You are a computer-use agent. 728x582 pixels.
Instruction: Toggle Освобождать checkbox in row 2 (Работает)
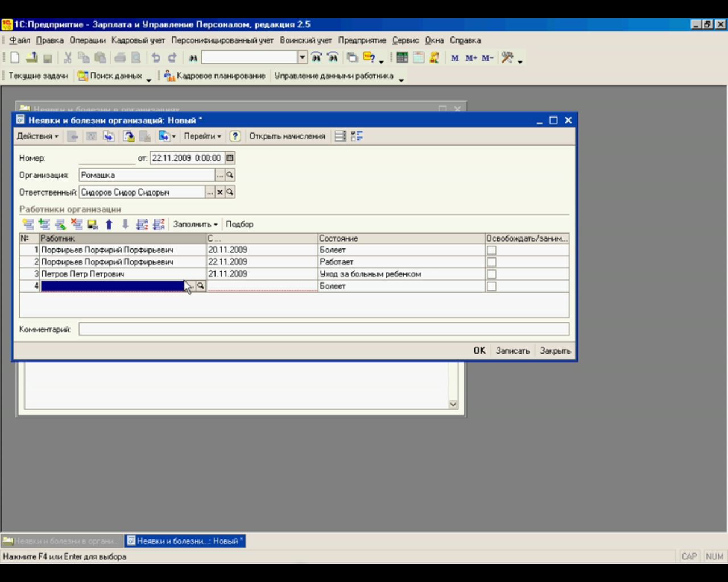491,262
